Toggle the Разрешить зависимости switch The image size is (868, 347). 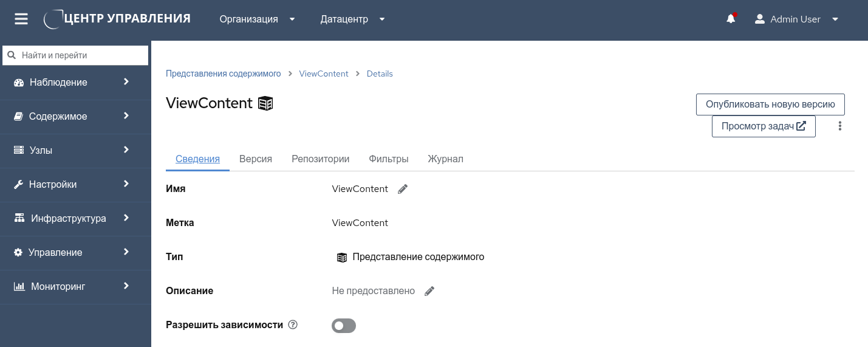[x=344, y=326]
